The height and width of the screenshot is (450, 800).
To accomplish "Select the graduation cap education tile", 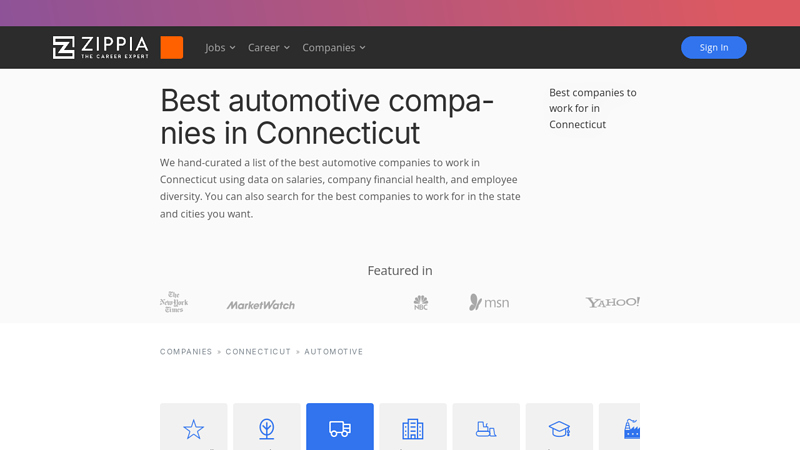I will (x=559, y=427).
